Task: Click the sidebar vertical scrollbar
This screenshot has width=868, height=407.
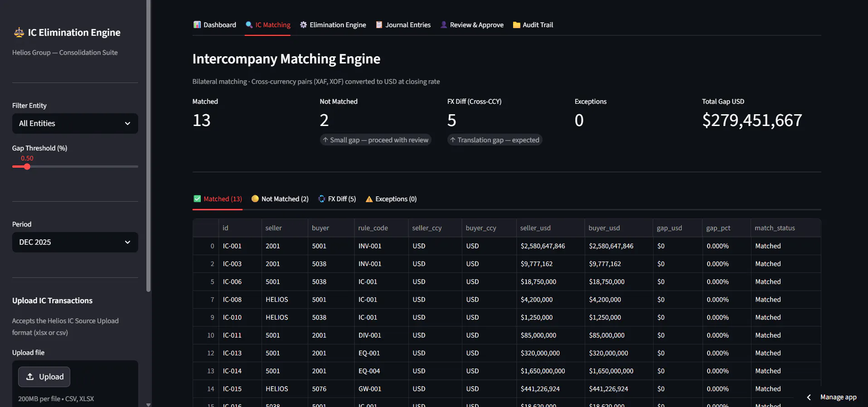Action: coord(148,145)
